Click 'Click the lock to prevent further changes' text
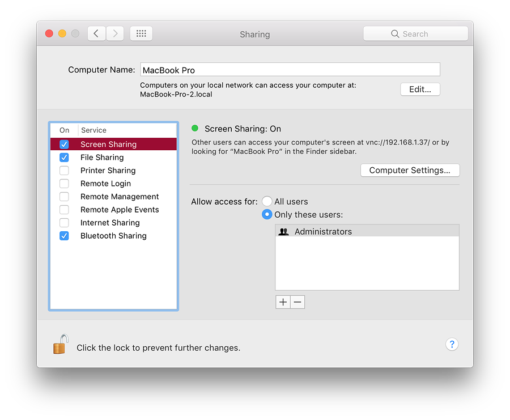 (x=159, y=348)
